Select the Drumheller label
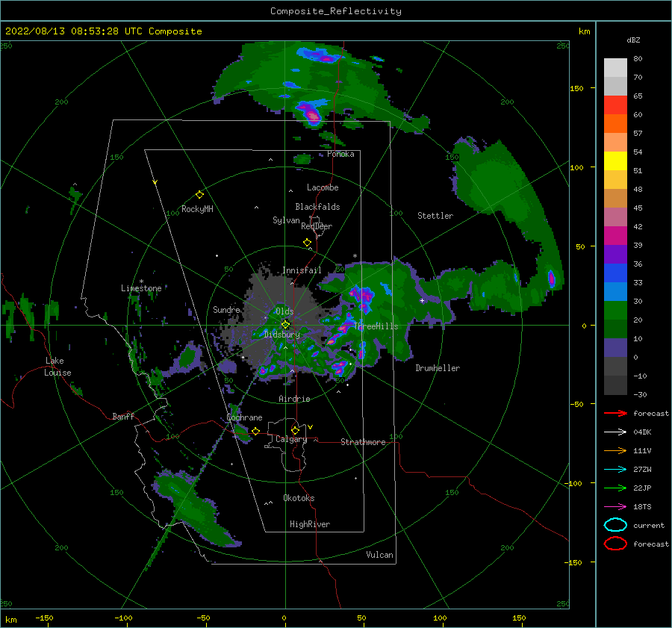This screenshot has height=628, width=672. point(438,368)
